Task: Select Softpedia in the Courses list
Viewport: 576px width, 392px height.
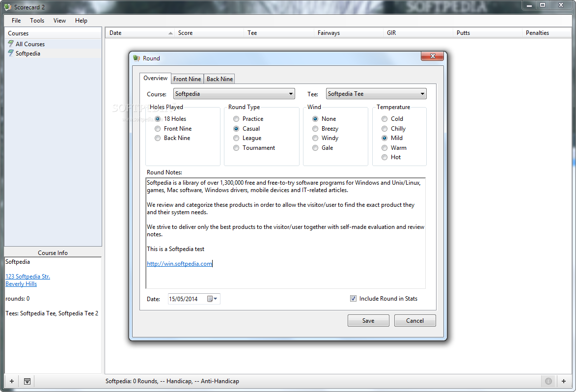Action: tap(53, 53)
